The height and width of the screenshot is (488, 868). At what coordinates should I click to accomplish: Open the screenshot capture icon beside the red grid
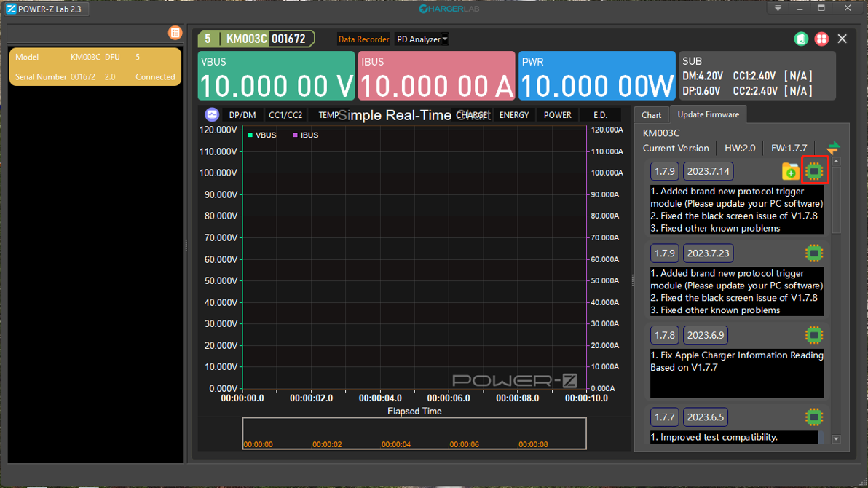801,39
